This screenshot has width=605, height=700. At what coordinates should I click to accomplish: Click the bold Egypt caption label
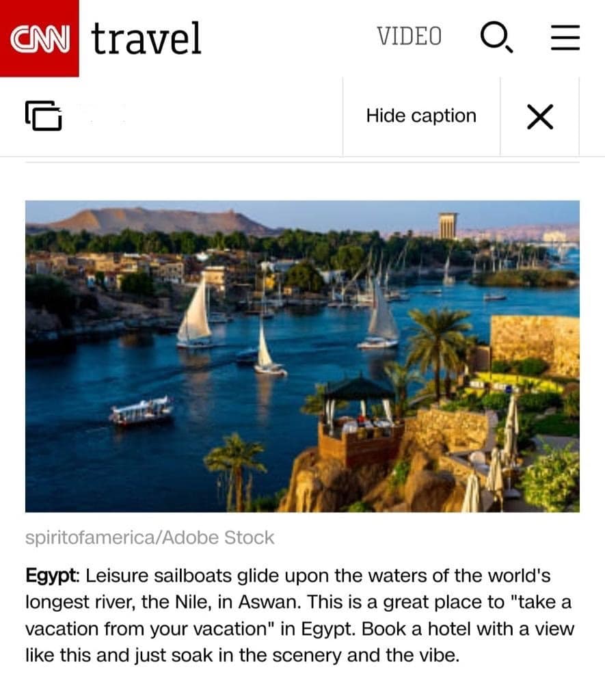click(x=53, y=576)
